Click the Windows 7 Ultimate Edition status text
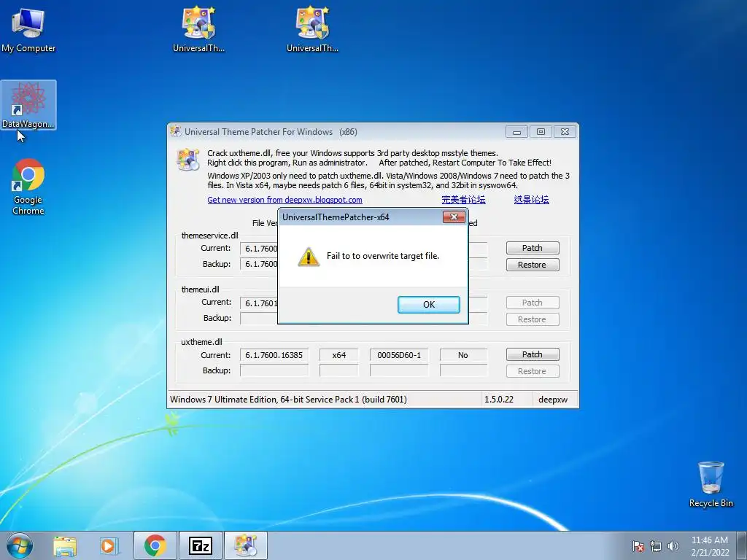747x560 pixels. 288,400
